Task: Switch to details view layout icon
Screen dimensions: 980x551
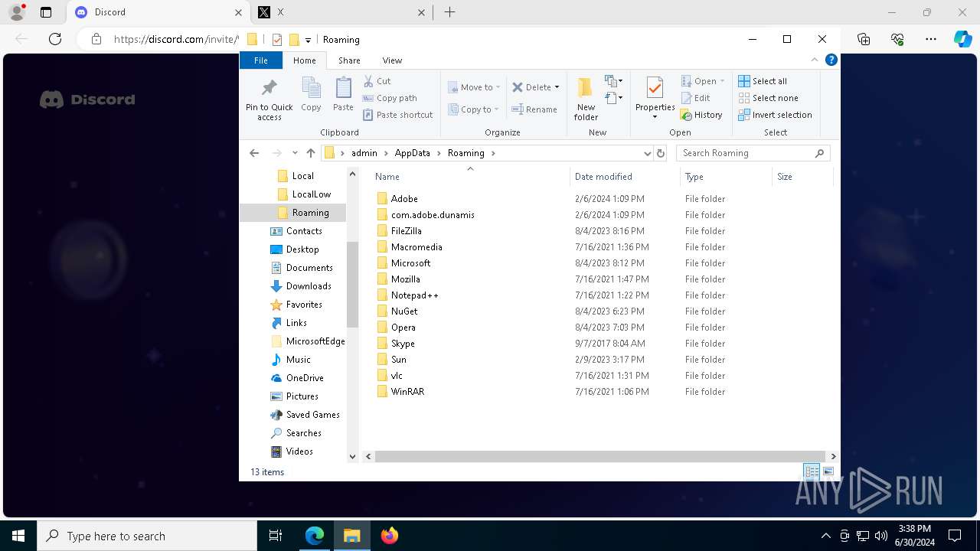Action: coord(812,471)
